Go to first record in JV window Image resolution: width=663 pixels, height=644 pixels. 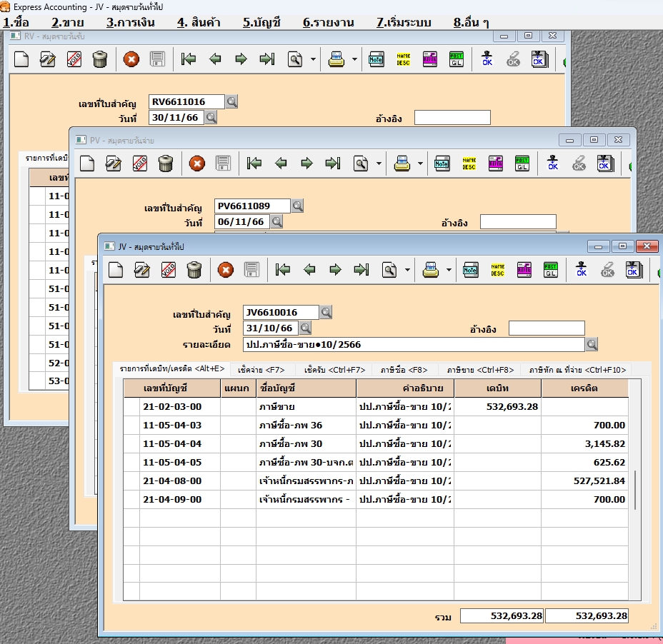click(x=283, y=270)
